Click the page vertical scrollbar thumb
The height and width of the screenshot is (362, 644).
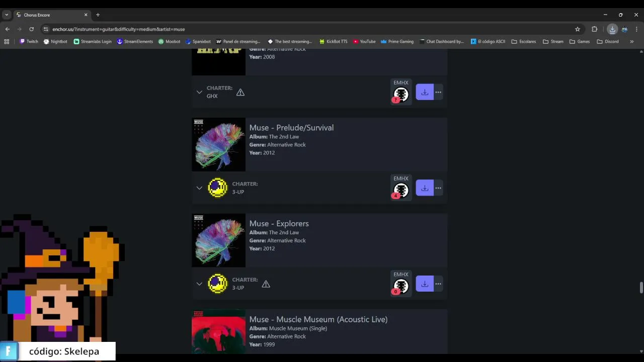641,287
